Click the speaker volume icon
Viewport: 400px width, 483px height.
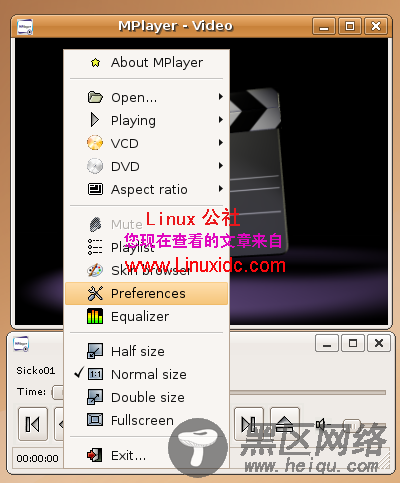pos(322,424)
